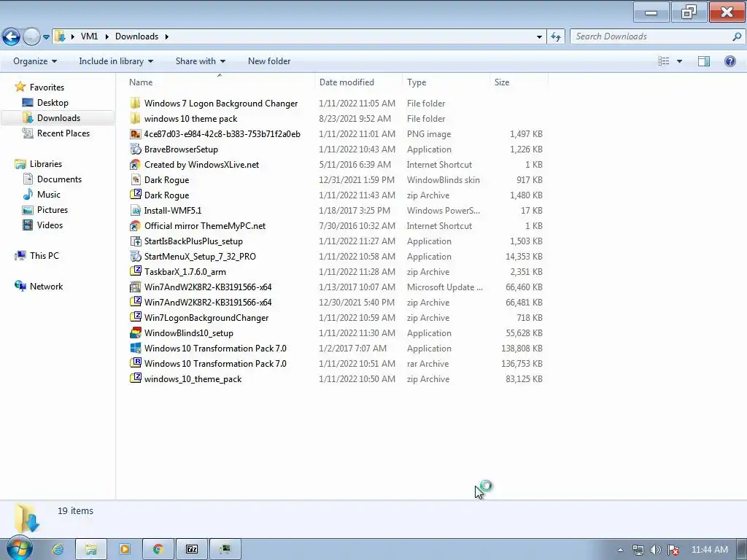Screen dimensions: 747x560
Task: Change your view icon in toolbar
Action: click(x=664, y=61)
